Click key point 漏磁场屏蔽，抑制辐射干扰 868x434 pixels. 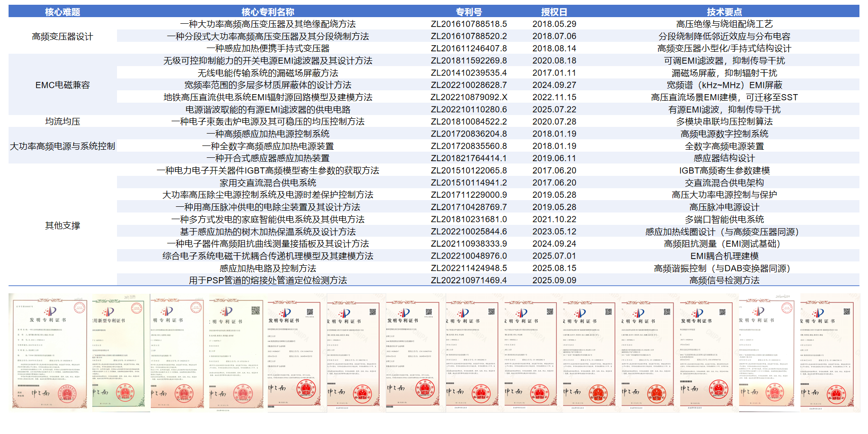[724, 73]
